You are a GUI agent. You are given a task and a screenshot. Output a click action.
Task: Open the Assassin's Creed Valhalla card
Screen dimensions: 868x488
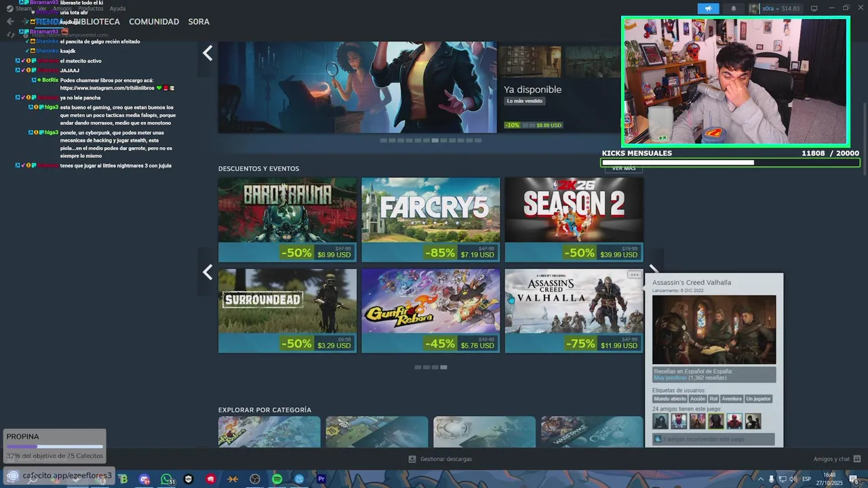[x=574, y=310]
